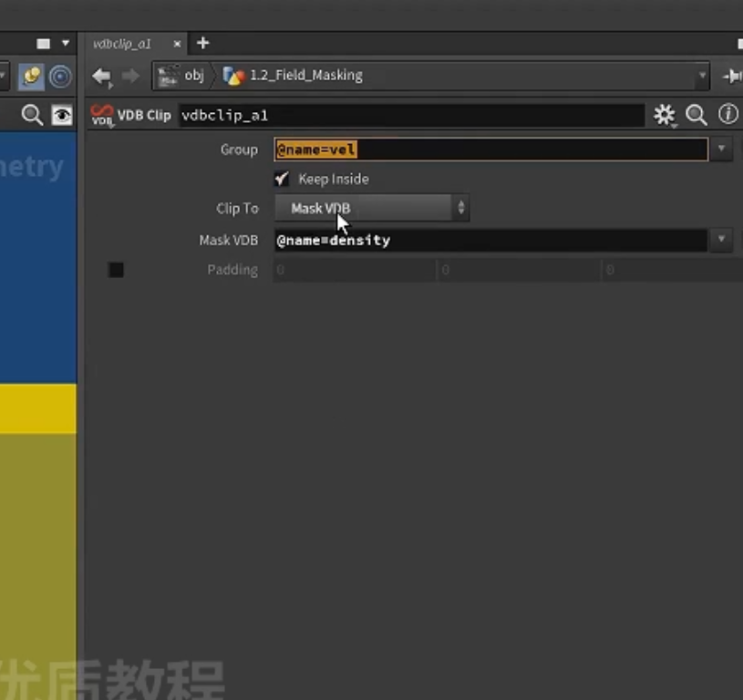Screen dimensions: 743x700
Task: Uncheck the Keep Inside checkbox
Action: pyautogui.click(x=282, y=179)
